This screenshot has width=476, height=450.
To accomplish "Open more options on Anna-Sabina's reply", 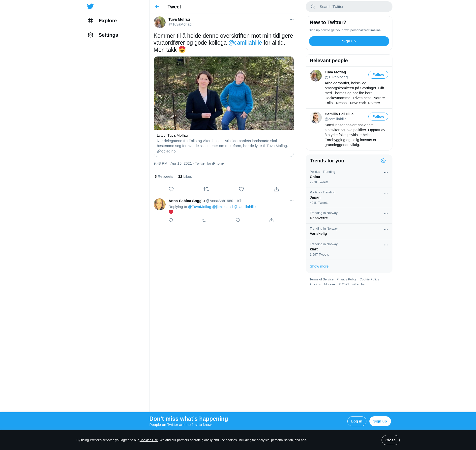I will (x=292, y=201).
